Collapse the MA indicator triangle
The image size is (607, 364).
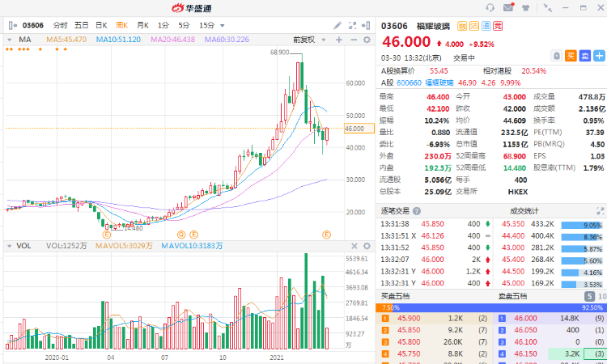pos(9,40)
